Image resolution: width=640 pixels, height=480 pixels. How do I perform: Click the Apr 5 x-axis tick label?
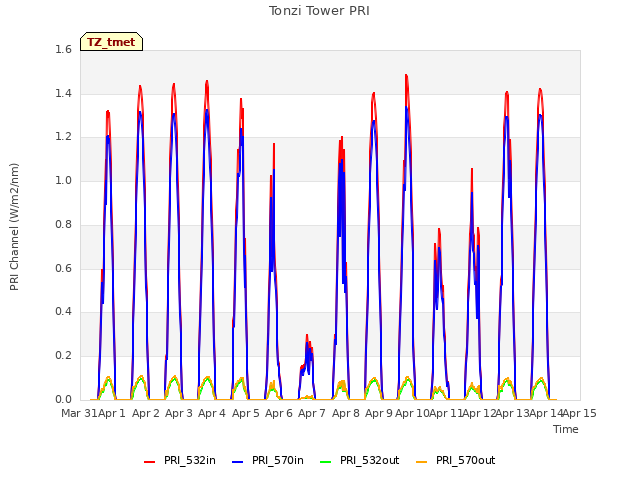point(246,413)
